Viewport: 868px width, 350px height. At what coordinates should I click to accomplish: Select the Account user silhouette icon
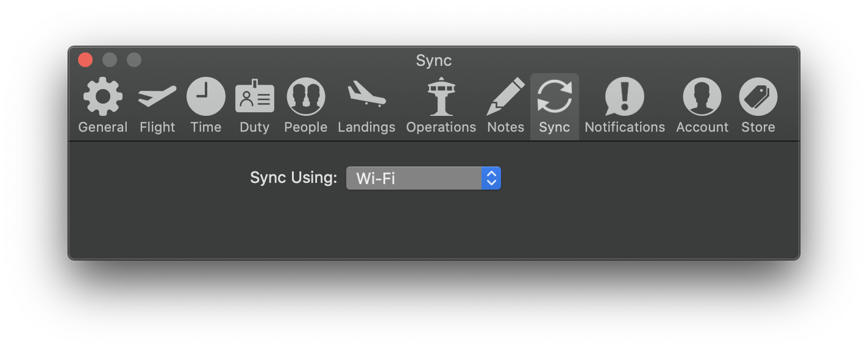pyautogui.click(x=702, y=96)
